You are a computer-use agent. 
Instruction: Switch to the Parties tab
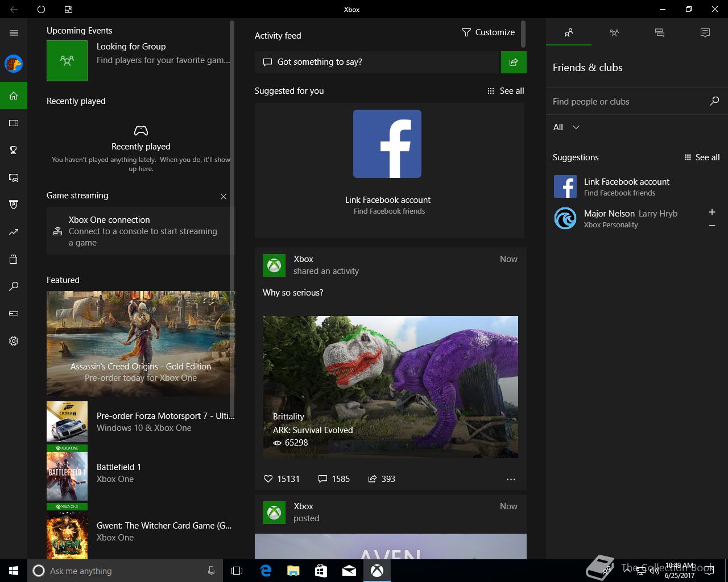[614, 33]
